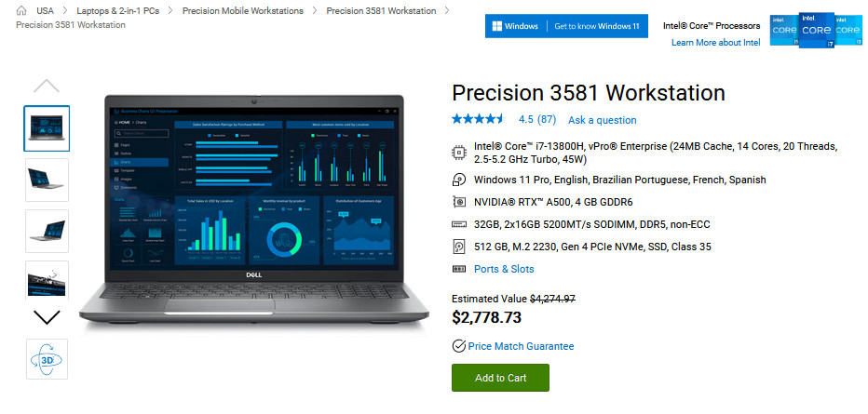This screenshot has height=414, width=868.
Task: Click Add to Cart button
Action: tap(500, 378)
